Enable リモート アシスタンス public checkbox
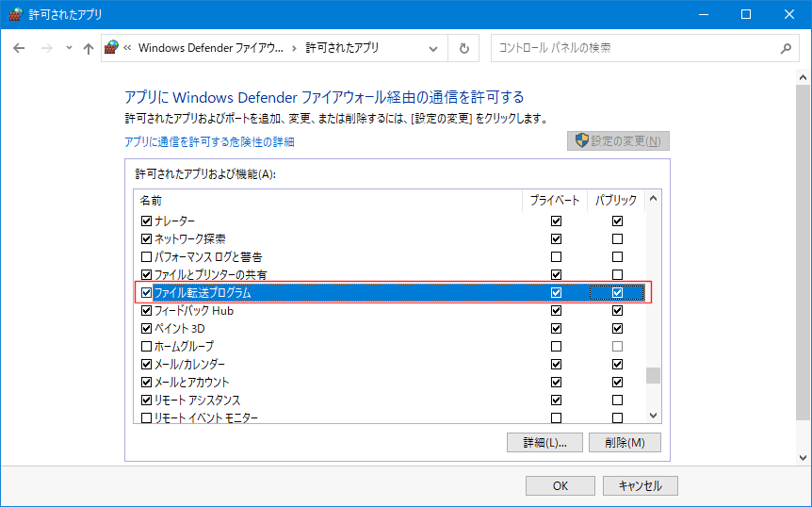This screenshot has width=812, height=507. (x=617, y=401)
